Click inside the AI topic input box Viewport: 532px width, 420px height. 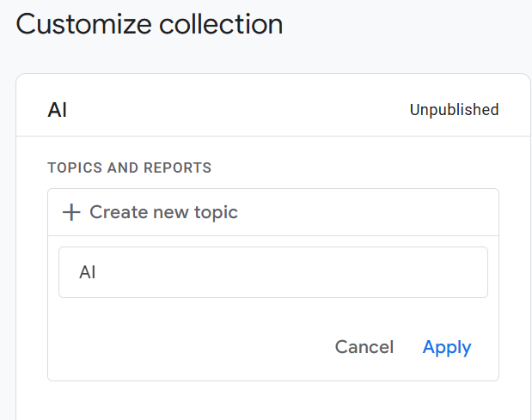pos(272,272)
